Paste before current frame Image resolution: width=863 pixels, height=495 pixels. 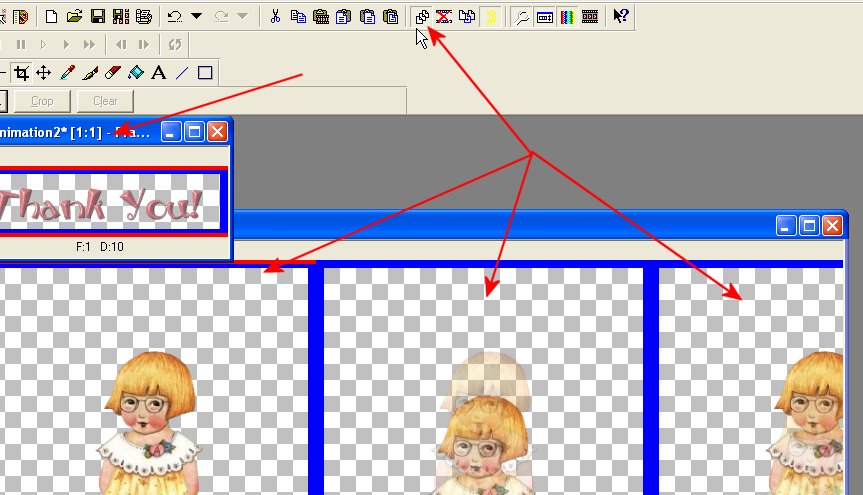[x=367, y=17]
